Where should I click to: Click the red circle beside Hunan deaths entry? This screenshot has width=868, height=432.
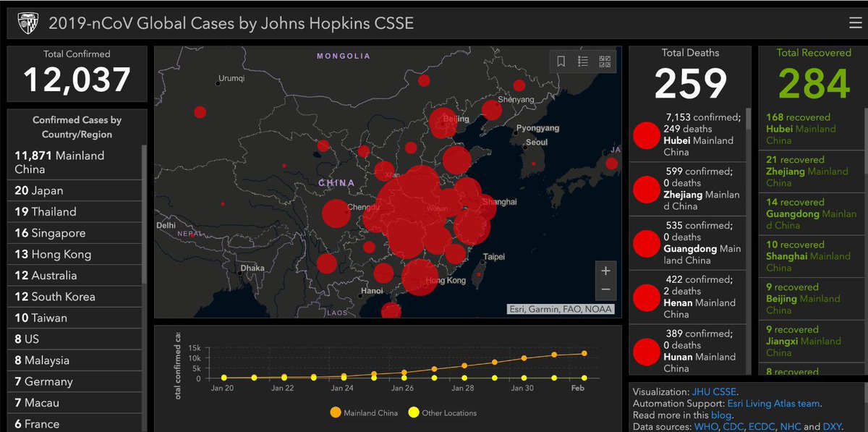646,351
